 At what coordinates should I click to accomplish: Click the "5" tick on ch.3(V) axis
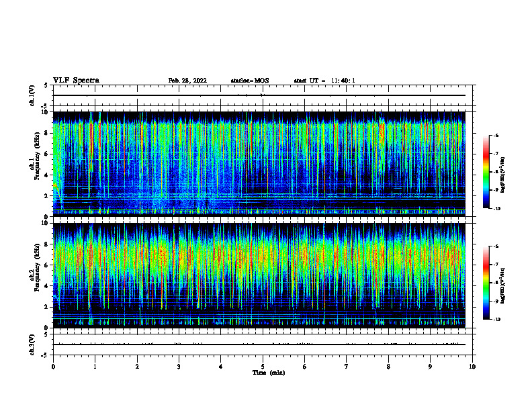point(46,334)
